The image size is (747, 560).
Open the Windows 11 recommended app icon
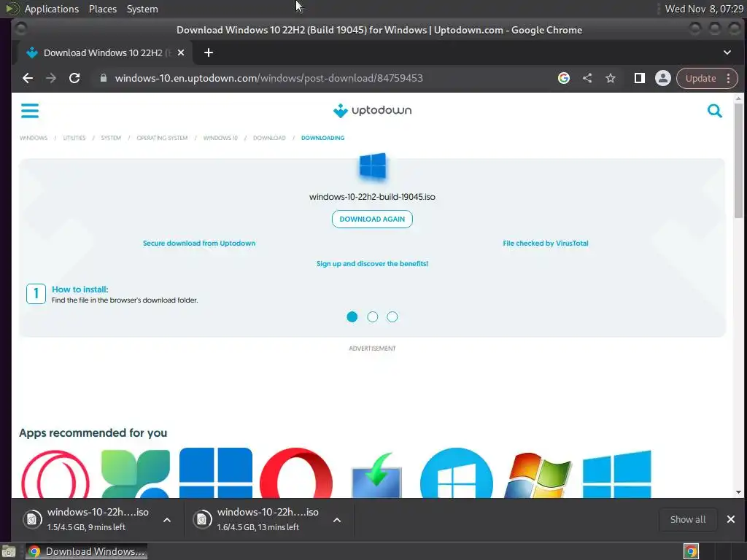click(x=216, y=472)
